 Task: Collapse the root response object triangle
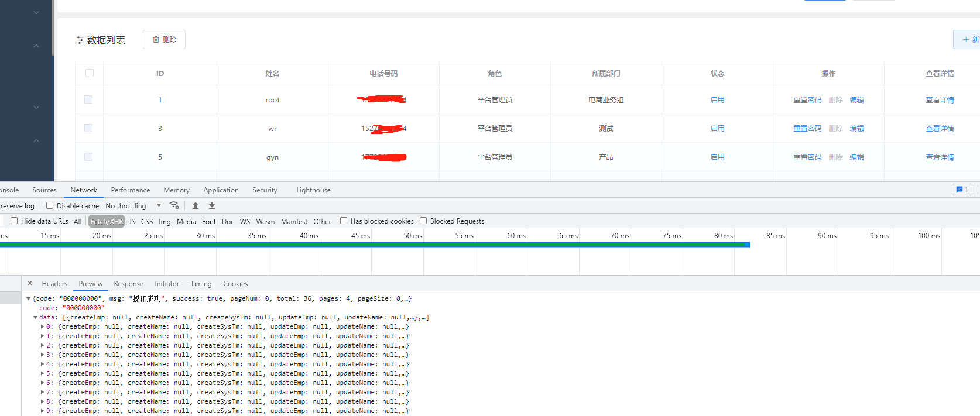(x=28, y=298)
